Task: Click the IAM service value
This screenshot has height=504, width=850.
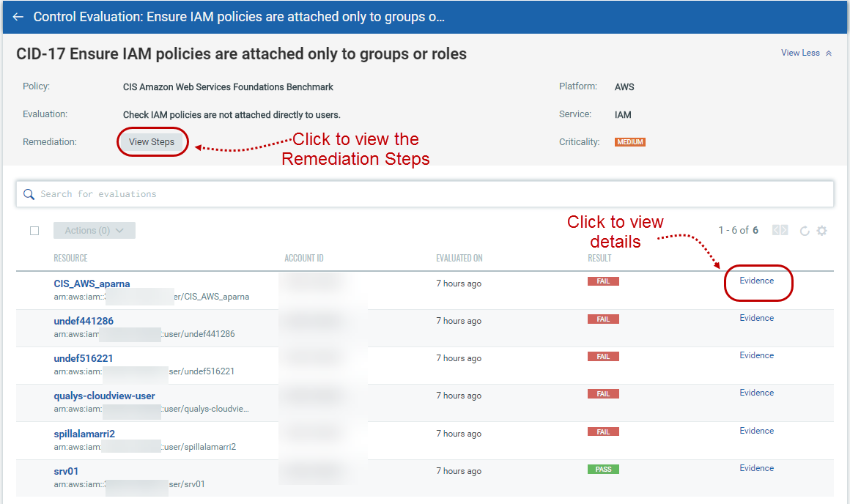Action: pos(623,115)
